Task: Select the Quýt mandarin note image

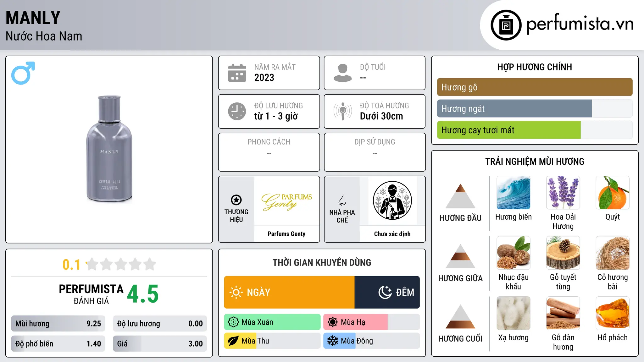Action: [613, 193]
